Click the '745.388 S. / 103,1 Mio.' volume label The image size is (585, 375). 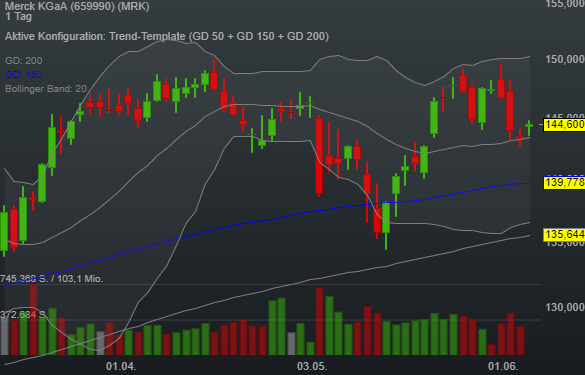pos(52,279)
